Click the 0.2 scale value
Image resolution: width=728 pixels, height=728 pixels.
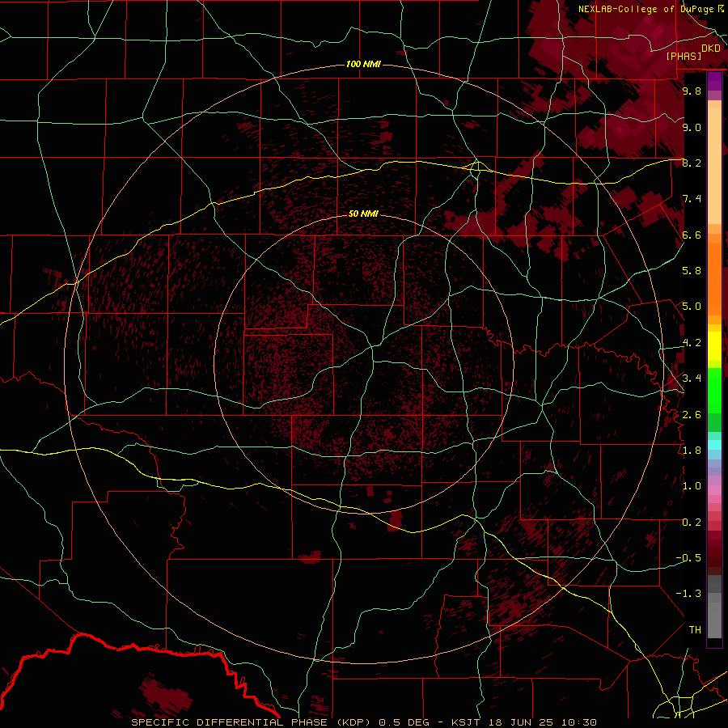pos(692,523)
